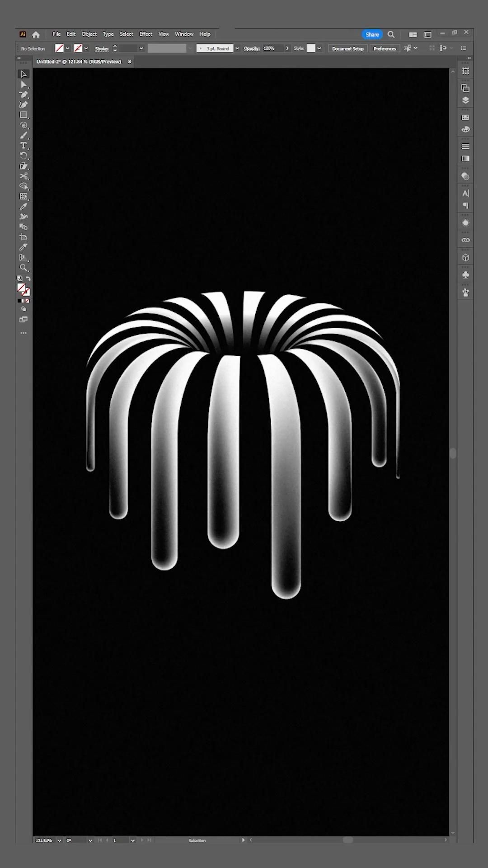Screen dimensions: 488x868
Task: Open the Layers panel
Action: click(465, 100)
